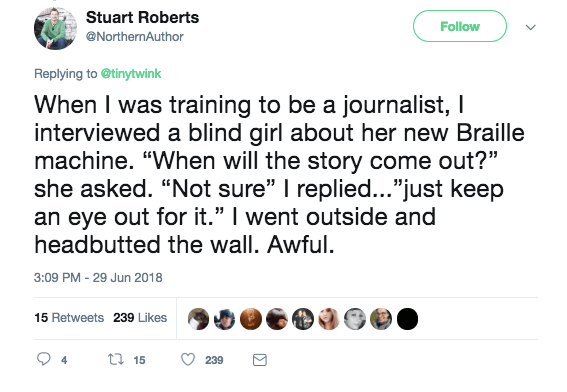Image resolution: width=567 pixels, height=392 pixels.
Task: Click the Stuart Roberts display name
Action: coord(142,17)
